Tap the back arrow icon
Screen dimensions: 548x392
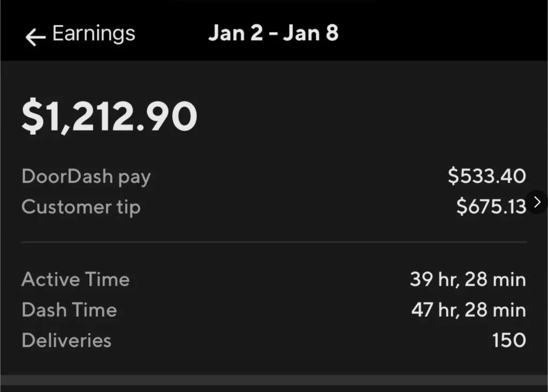35,37
